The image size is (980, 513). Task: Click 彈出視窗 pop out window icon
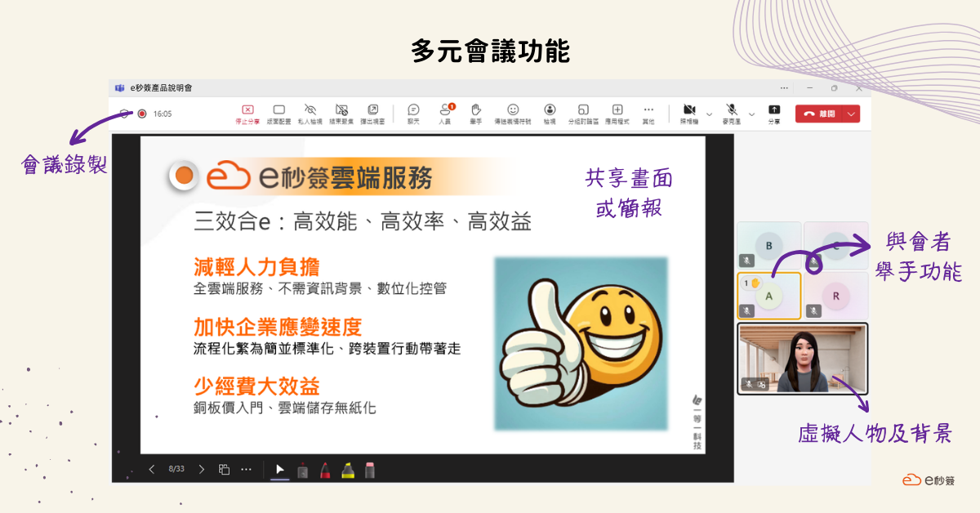372,109
